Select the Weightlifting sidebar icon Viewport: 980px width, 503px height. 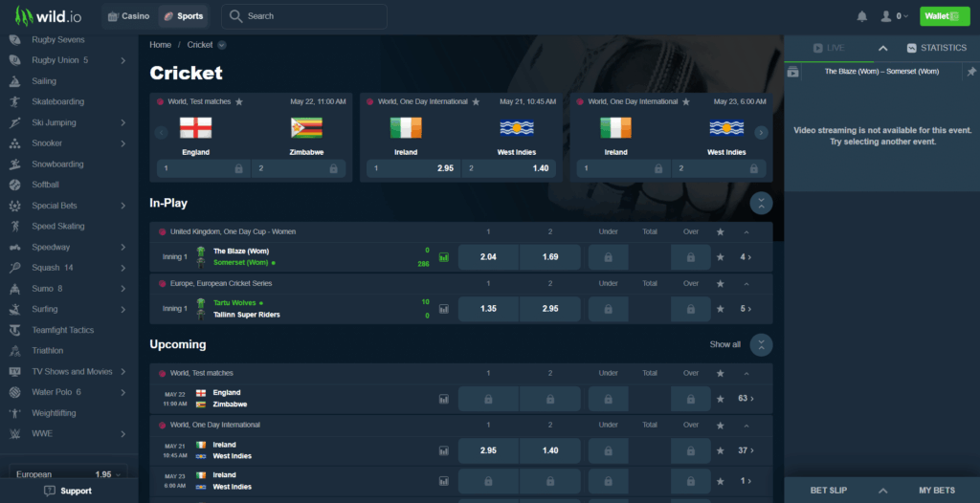(15, 413)
